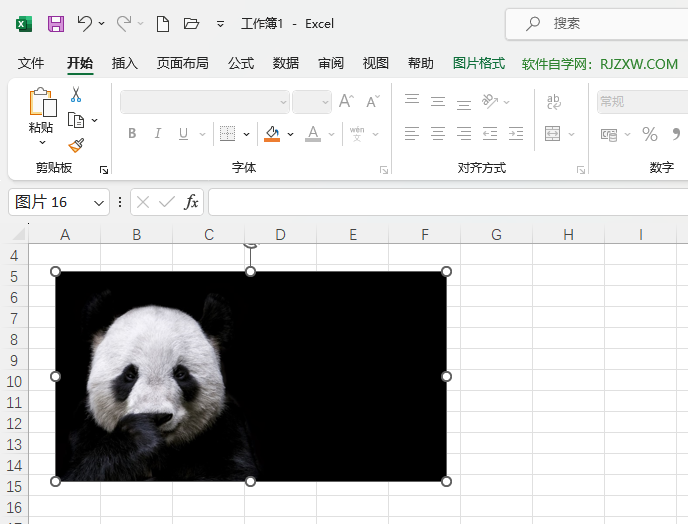688x524 pixels.
Task: Copy selection with the copy icon
Action: [x=76, y=120]
